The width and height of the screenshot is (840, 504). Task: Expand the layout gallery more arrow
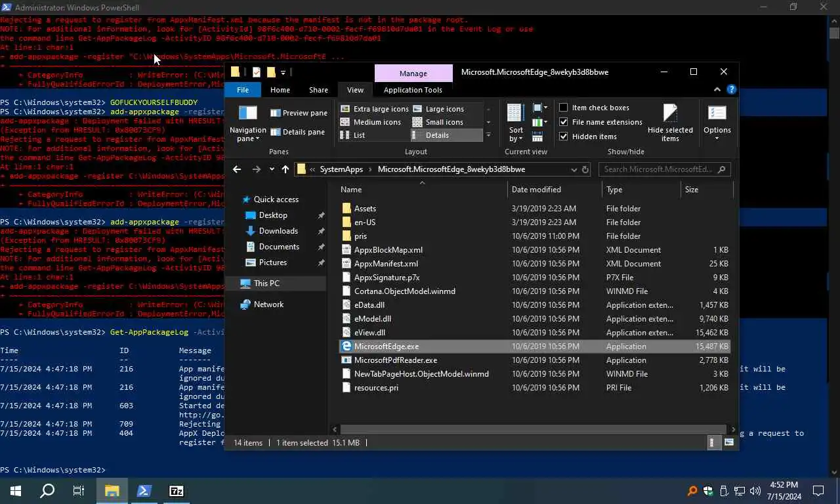point(488,135)
